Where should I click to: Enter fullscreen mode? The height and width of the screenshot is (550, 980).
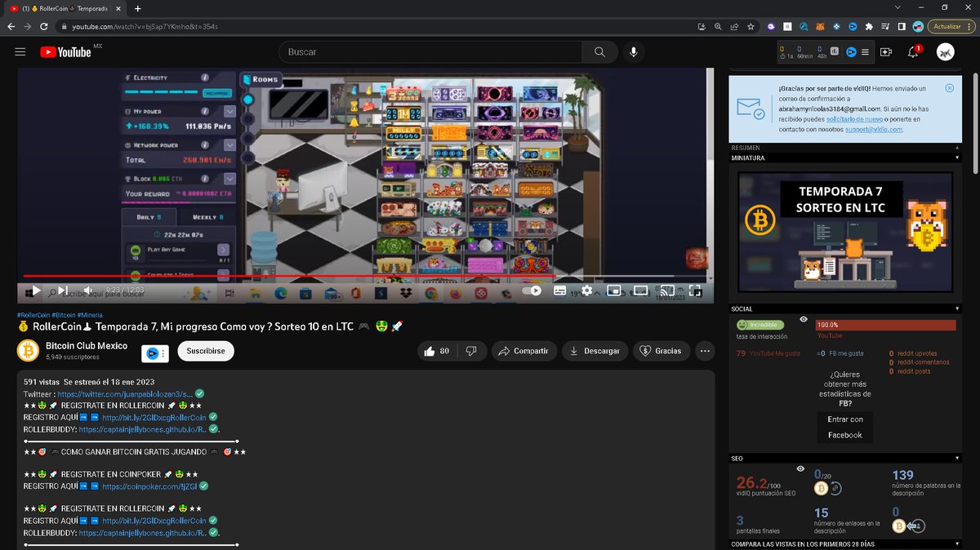(695, 291)
